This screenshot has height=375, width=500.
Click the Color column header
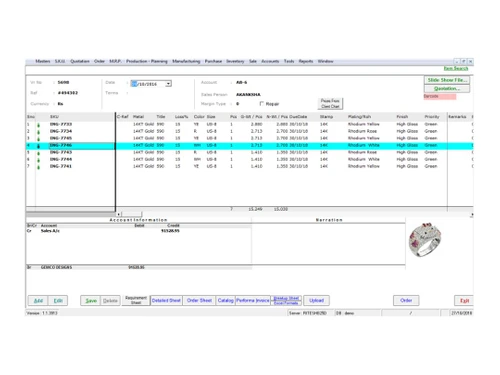click(x=199, y=117)
